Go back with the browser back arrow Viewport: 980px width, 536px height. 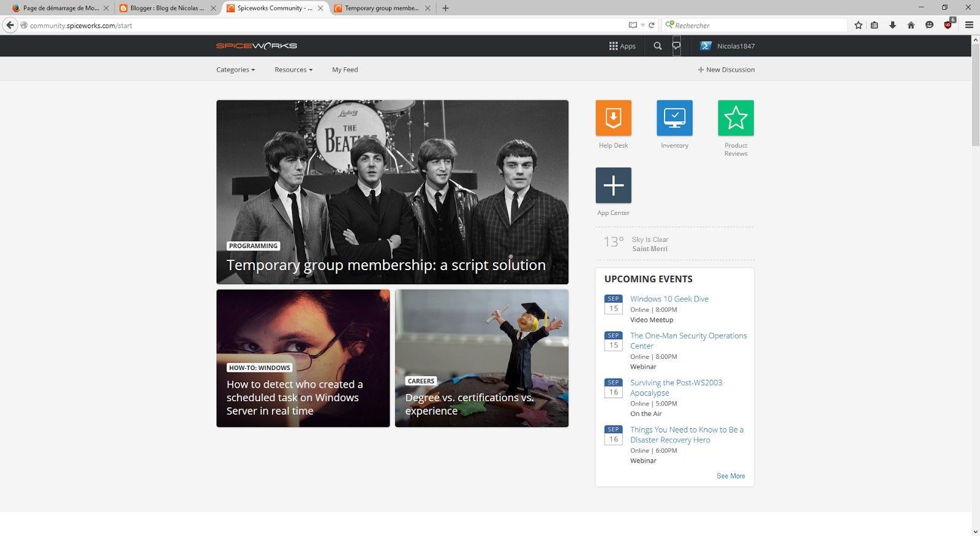[10, 25]
